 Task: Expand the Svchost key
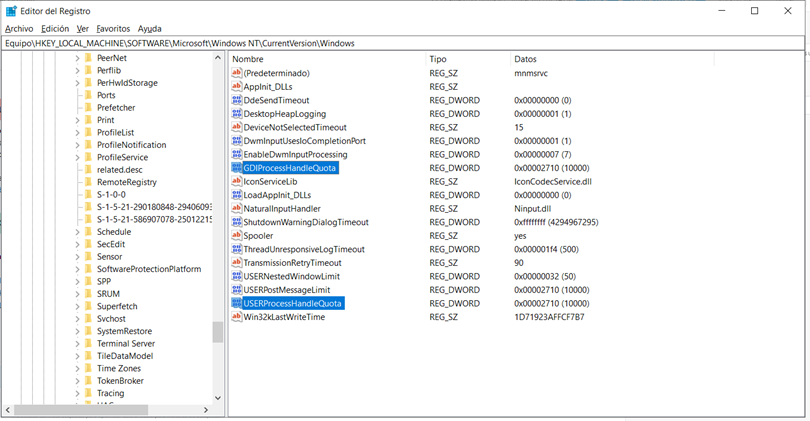point(77,319)
